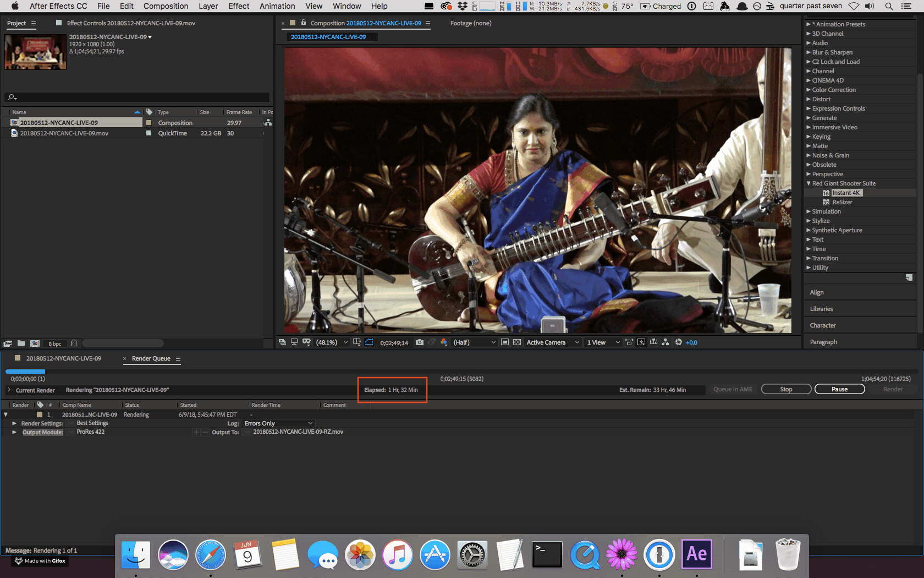Toggle Fast Previews in the viewer
924x578 pixels.
coord(641,342)
